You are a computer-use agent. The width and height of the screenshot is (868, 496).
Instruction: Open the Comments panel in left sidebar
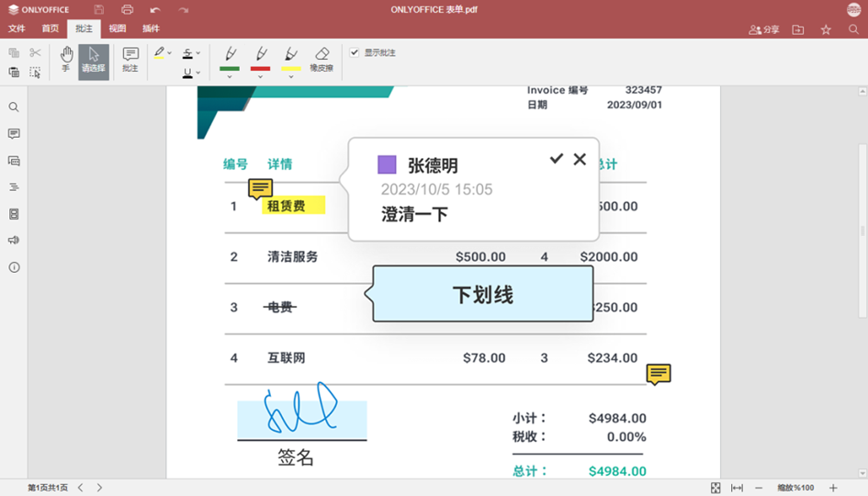click(14, 134)
